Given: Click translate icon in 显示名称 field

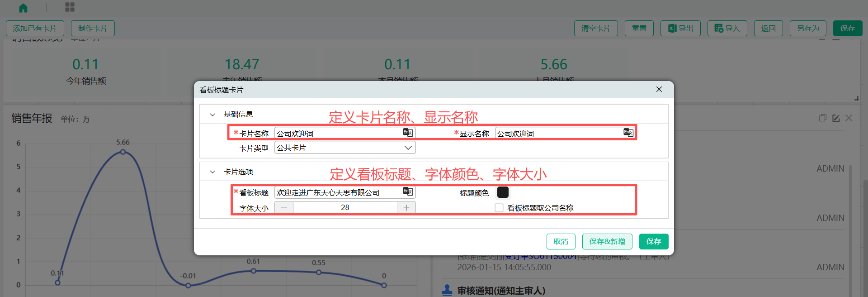Looking at the screenshot, I should pos(628,133).
